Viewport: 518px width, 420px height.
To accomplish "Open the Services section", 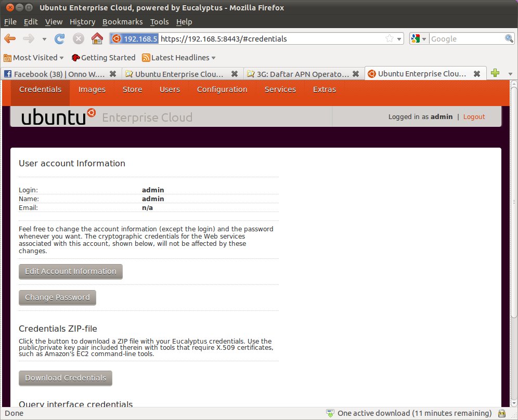I will [x=280, y=89].
